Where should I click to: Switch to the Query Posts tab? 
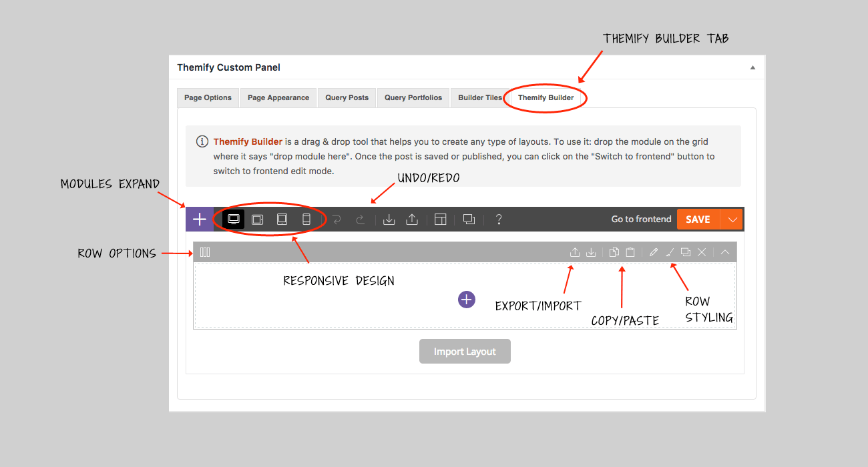(347, 97)
